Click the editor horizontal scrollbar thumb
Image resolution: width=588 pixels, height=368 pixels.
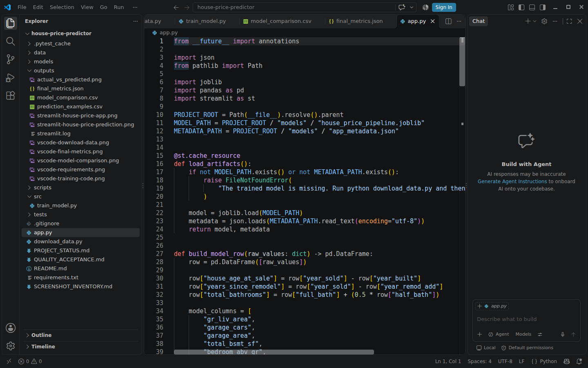(x=274, y=352)
